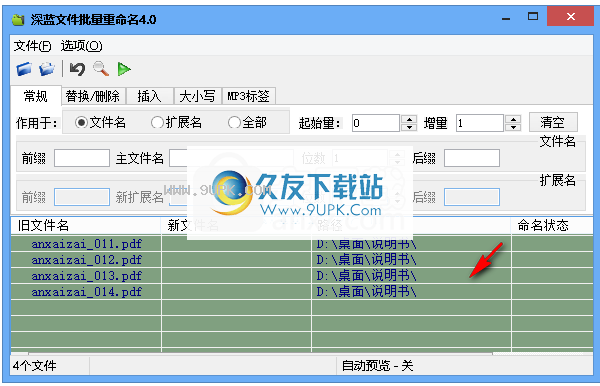Click the path cell of anxaizai_014.pdf
This screenshot has height=386, width=600.
click(x=411, y=292)
